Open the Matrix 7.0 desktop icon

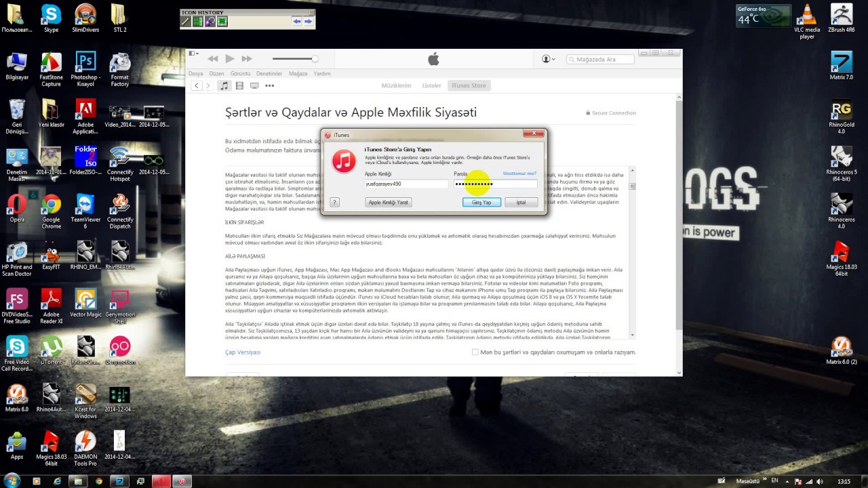click(842, 66)
